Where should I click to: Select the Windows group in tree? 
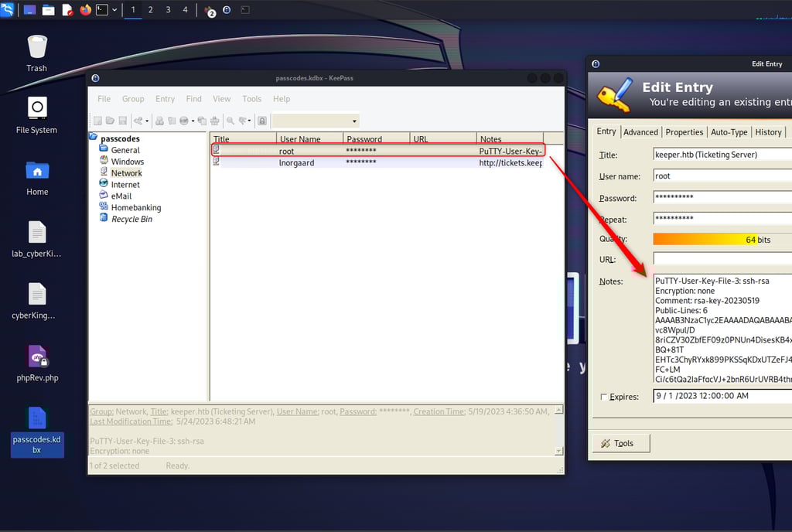[x=128, y=162]
